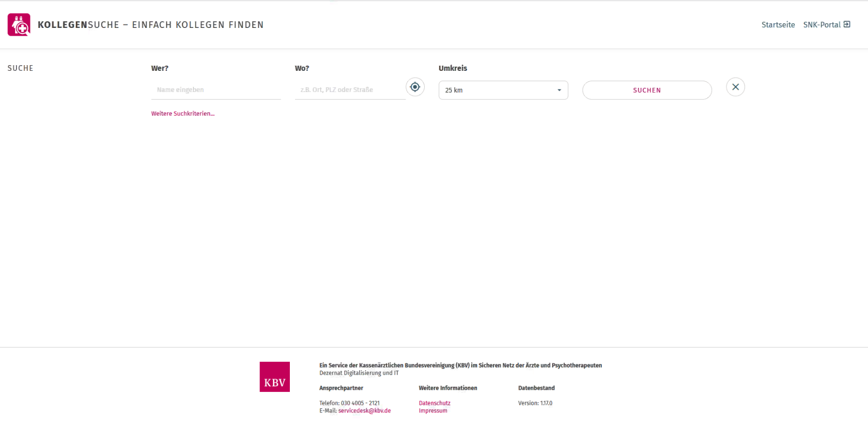The width and height of the screenshot is (868, 427).
Task: Click the Kollegensuche logo icon
Action: click(19, 25)
